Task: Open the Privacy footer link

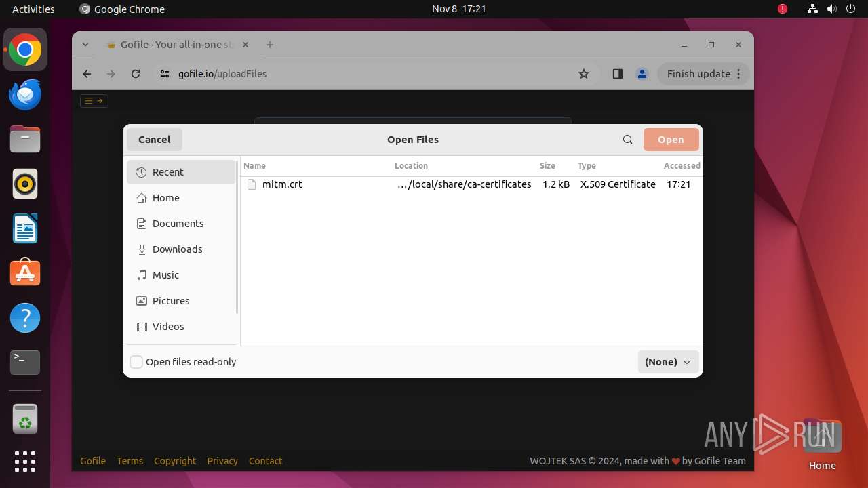Action: click(x=222, y=461)
